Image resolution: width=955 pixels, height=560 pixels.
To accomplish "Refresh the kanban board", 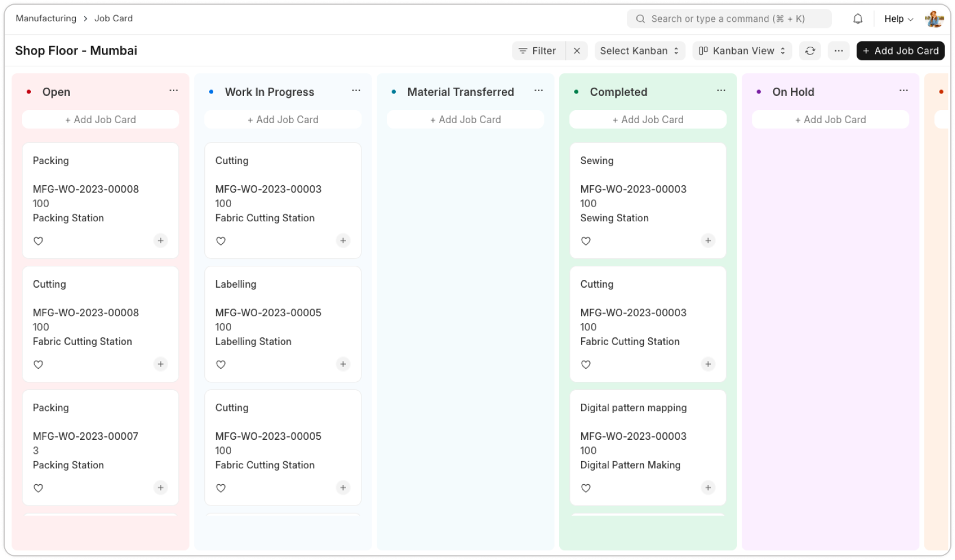I will (x=810, y=51).
